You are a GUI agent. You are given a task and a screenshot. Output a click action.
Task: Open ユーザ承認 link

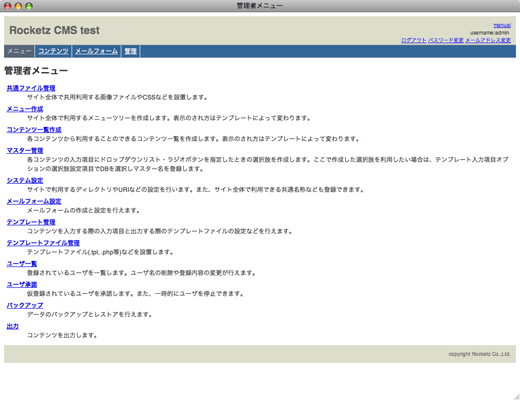pyautogui.click(x=22, y=285)
